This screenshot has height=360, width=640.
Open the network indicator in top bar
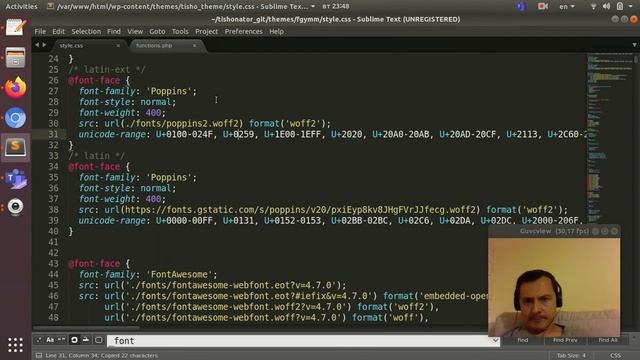point(593,7)
